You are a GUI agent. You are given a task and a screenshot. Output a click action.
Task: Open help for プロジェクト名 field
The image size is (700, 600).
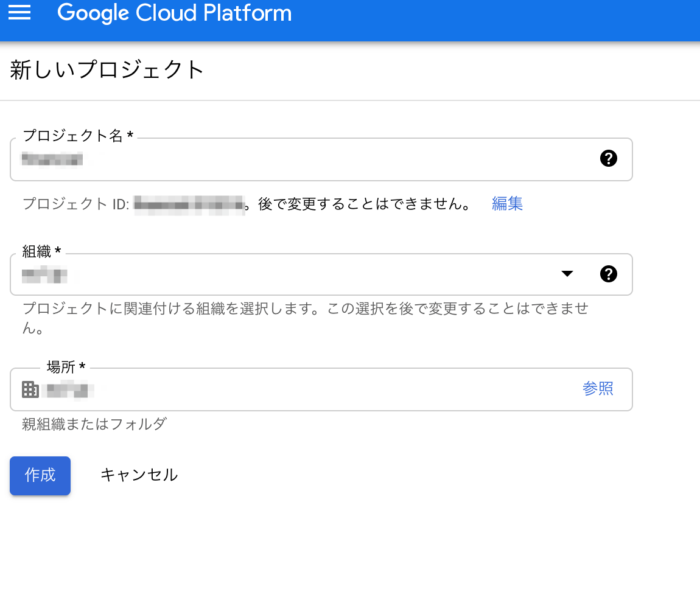609,158
